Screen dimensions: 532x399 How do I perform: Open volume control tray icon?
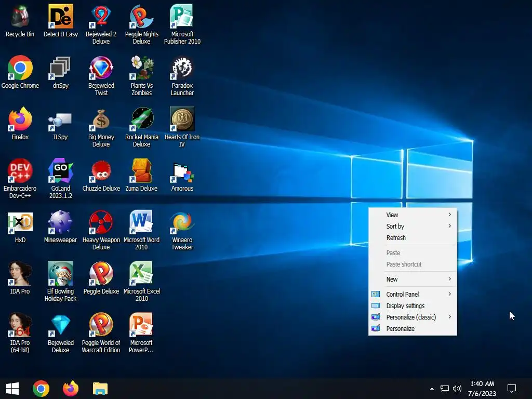click(457, 389)
